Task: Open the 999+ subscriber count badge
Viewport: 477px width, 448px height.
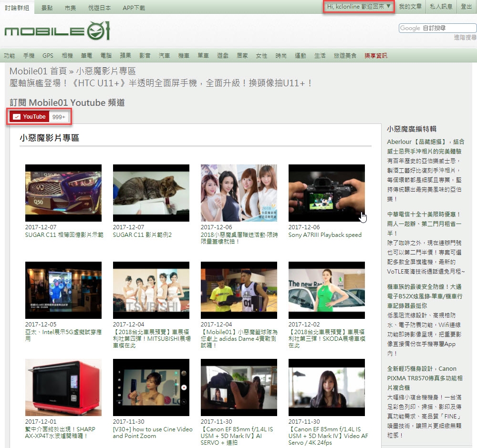Action: tap(59, 117)
